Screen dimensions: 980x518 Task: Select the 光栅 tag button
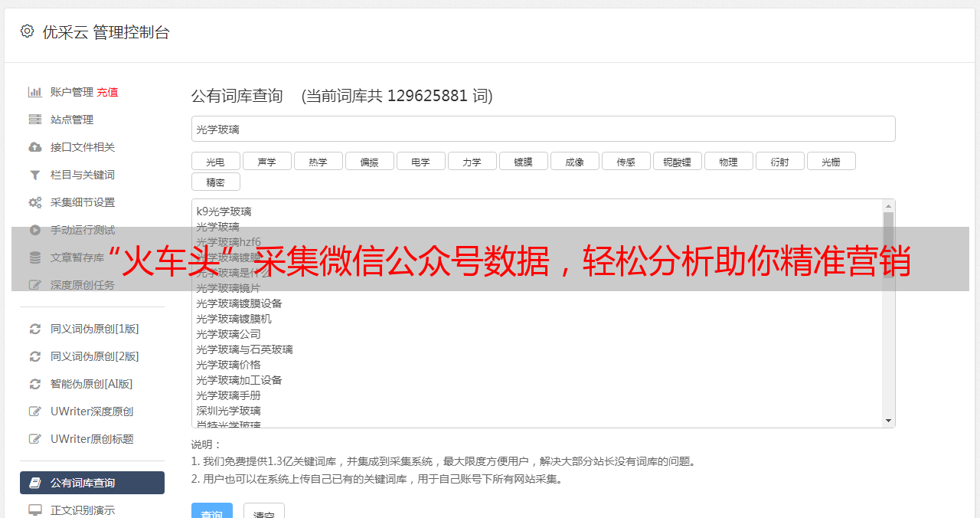coord(831,162)
